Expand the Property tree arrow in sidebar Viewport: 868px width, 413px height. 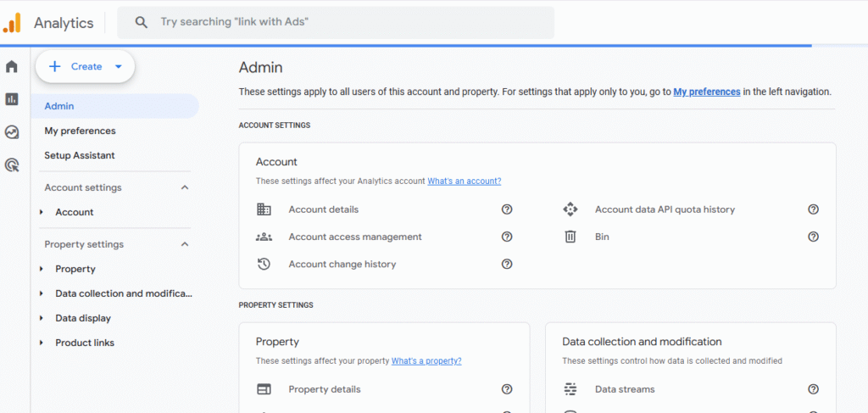click(42, 269)
